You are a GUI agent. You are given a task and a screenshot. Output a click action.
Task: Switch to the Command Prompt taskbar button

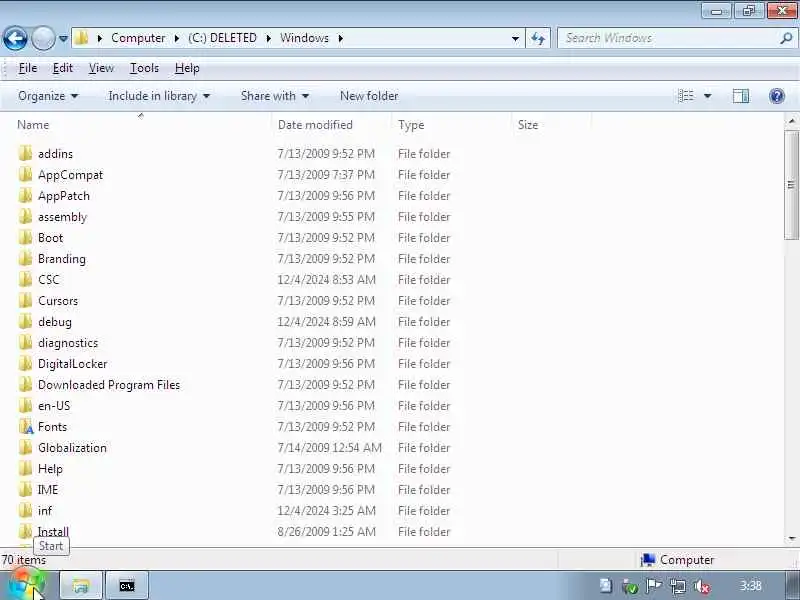(127, 586)
